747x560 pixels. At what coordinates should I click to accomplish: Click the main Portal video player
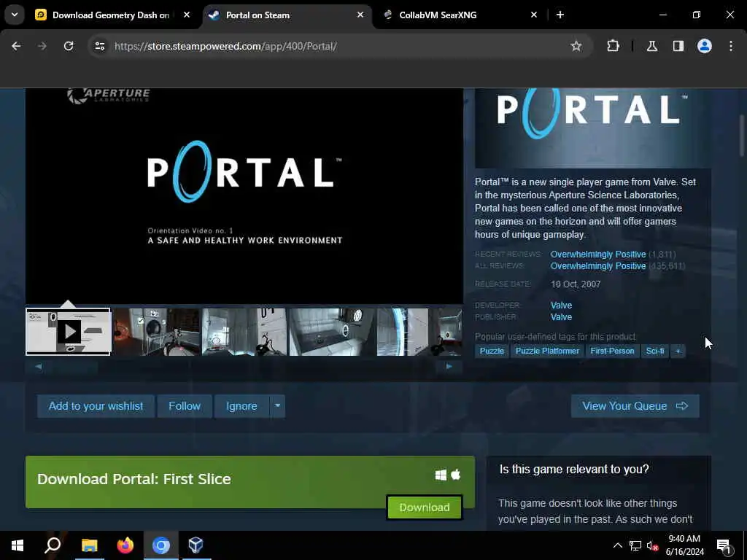point(244,196)
